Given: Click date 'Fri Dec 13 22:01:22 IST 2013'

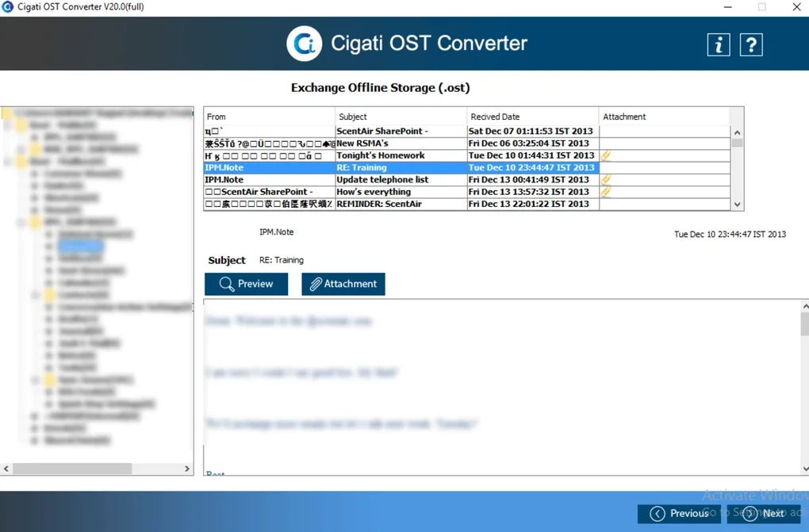Looking at the screenshot, I should tap(528, 204).
